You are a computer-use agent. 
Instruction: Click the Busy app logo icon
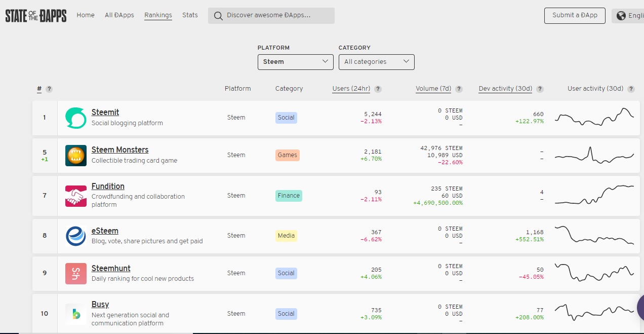click(76, 314)
